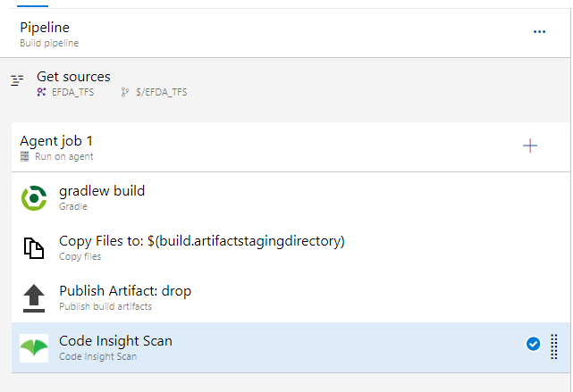Click the repository icon beside EFDA_TFS
Screen dimensions: 573x392
pyautogui.click(x=41, y=92)
